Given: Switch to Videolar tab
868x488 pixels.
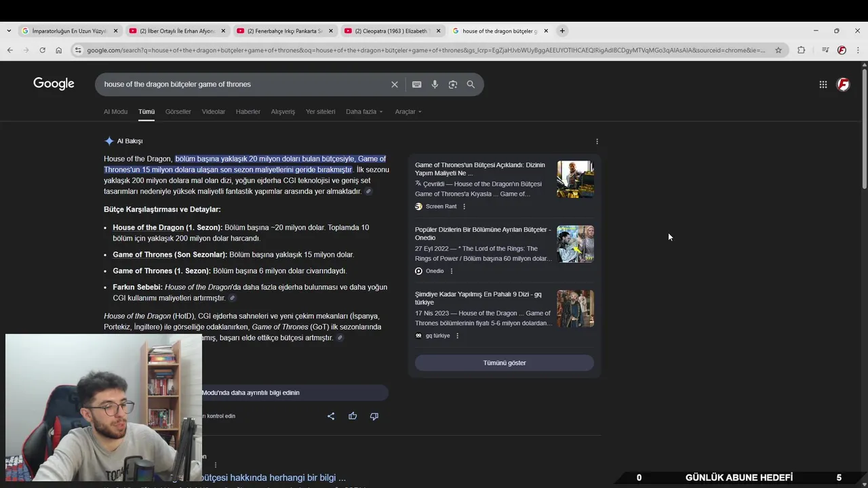Looking at the screenshot, I should [214, 112].
